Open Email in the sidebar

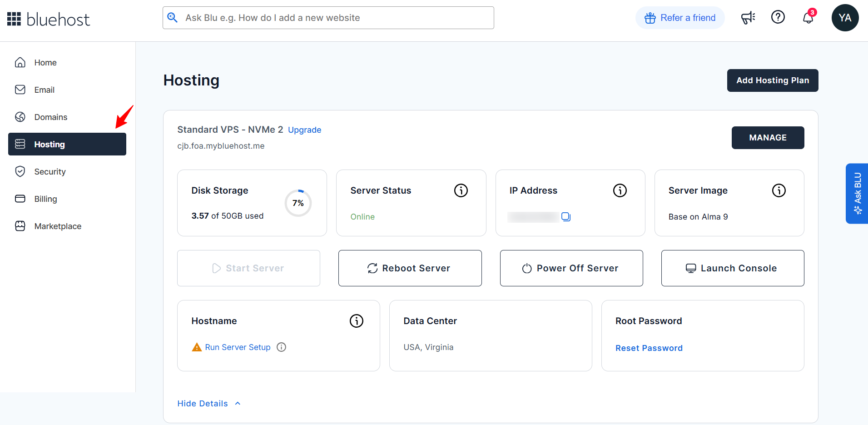coord(67,90)
